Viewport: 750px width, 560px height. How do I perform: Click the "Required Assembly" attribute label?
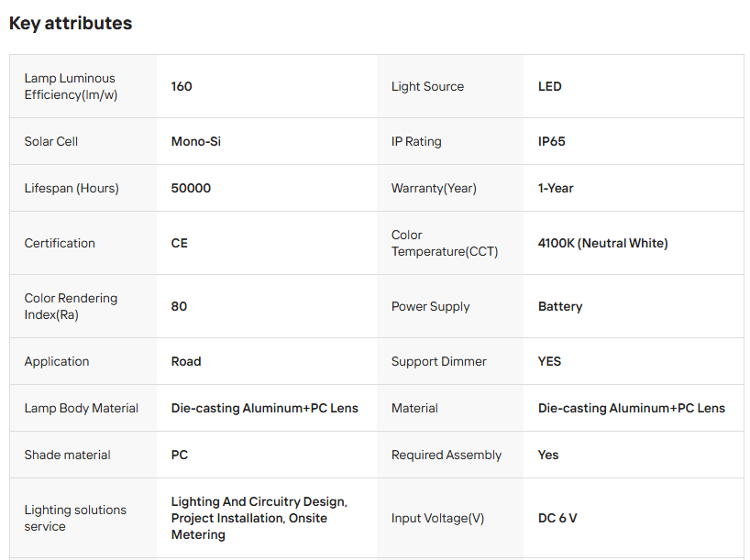click(x=447, y=455)
